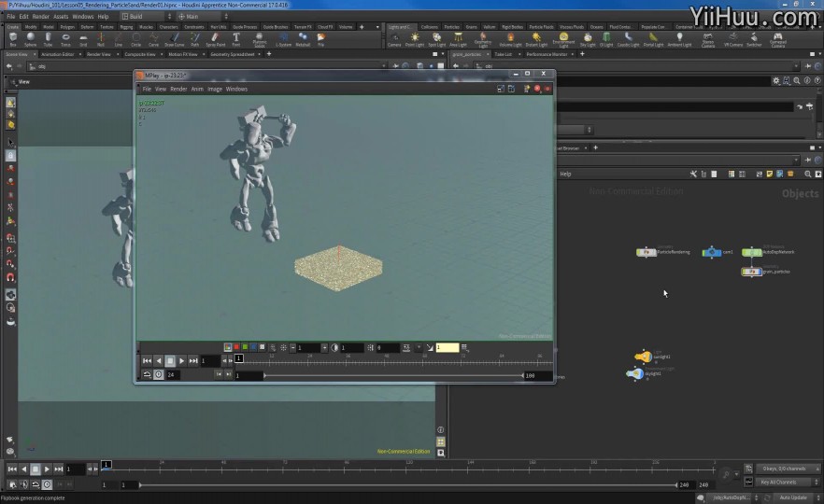Open network editor Help menu

(x=565, y=174)
